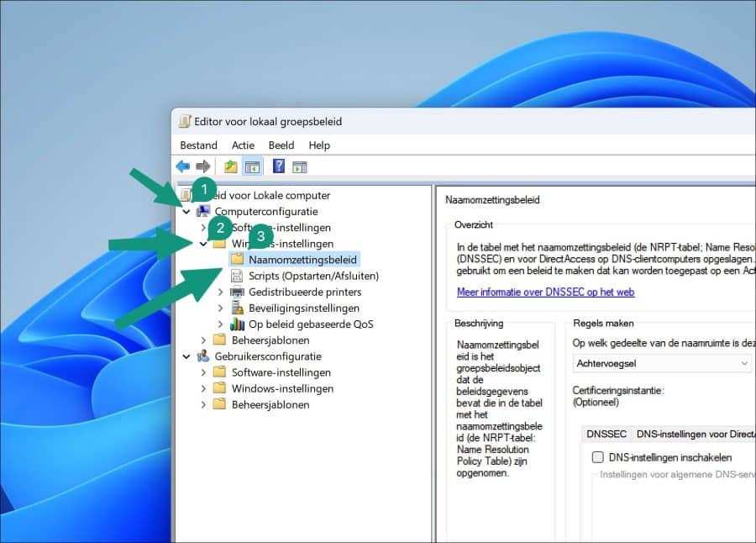Click the Help question mark toolbar icon
The height and width of the screenshot is (543, 756).
[279, 166]
